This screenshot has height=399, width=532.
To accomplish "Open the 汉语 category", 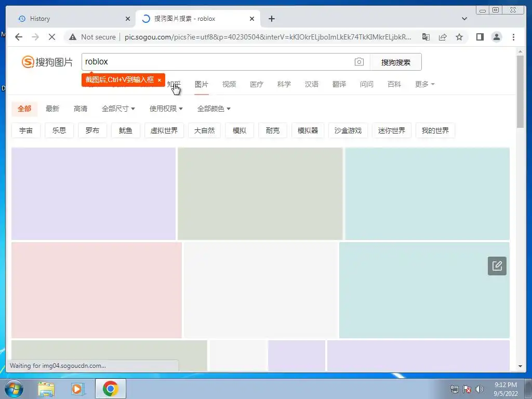I will (x=312, y=84).
